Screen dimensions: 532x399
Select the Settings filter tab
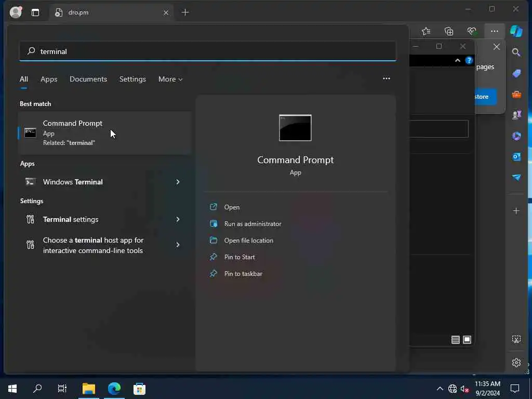132,79
